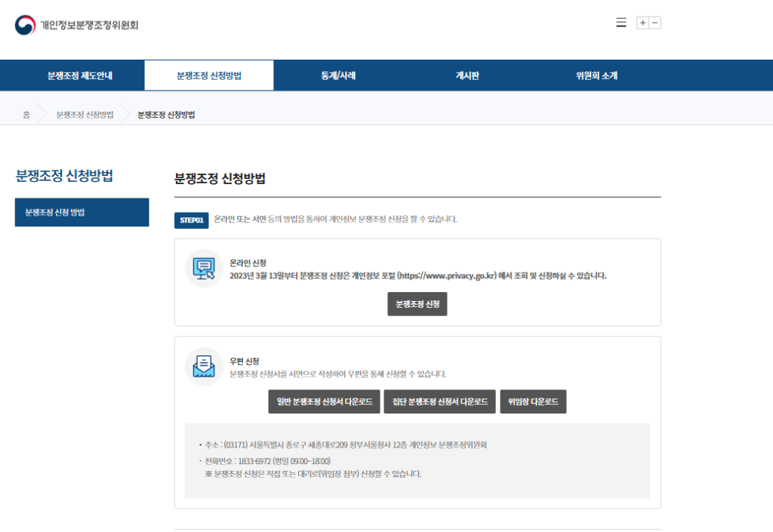Increase font size with plus button
Viewport: 773px width, 532px height.
point(643,23)
